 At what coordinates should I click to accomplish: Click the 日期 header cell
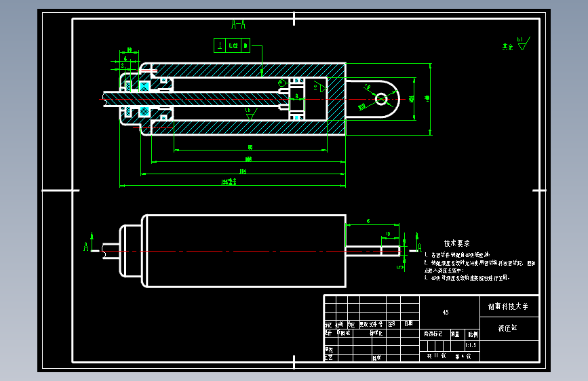click(409, 323)
